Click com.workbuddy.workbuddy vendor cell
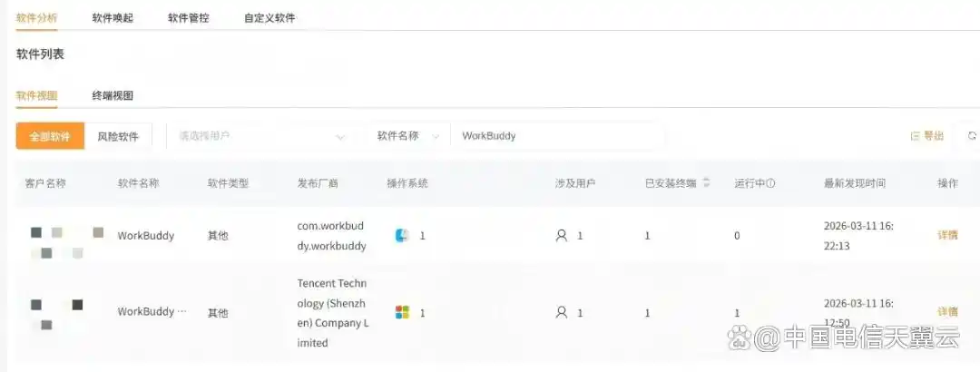The width and height of the screenshot is (980, 372). tap(331, 236)
